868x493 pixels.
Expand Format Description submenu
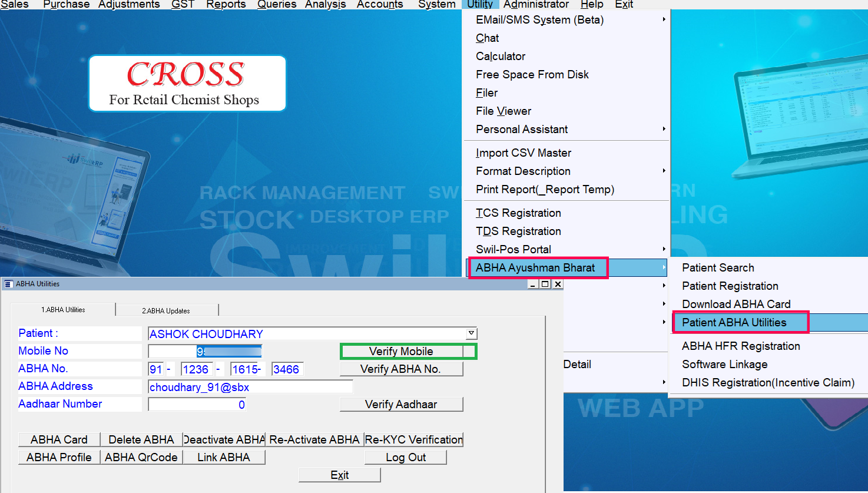567,171
